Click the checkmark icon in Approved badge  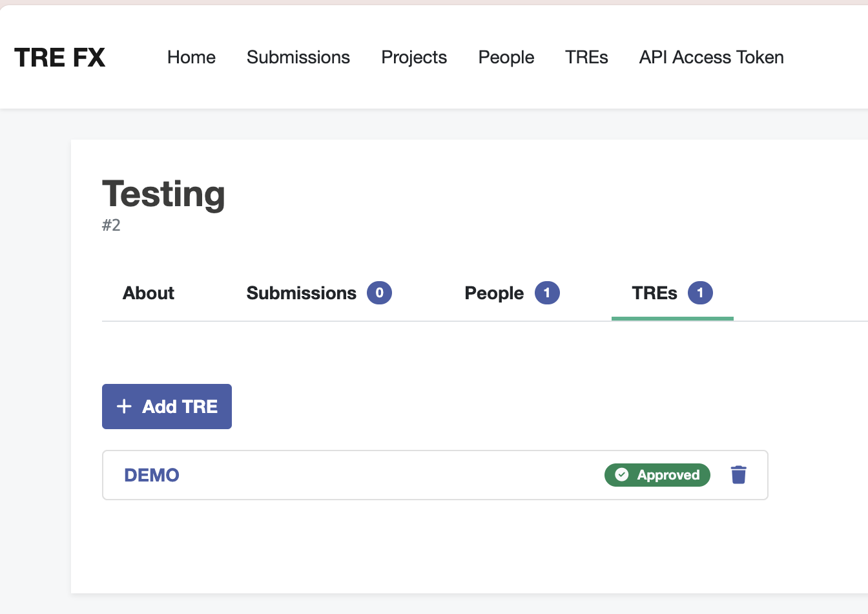622,475
